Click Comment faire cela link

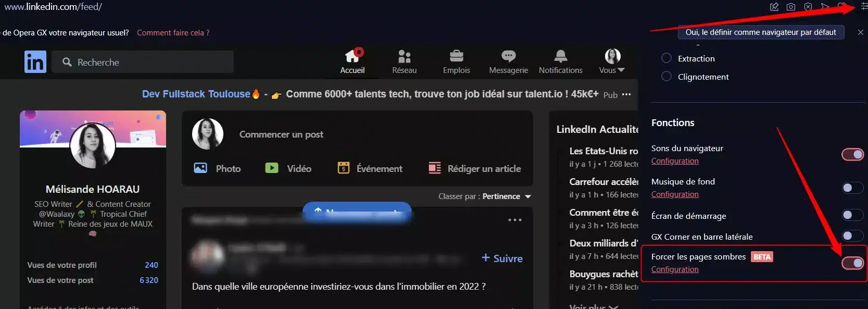tap(173, 32)
